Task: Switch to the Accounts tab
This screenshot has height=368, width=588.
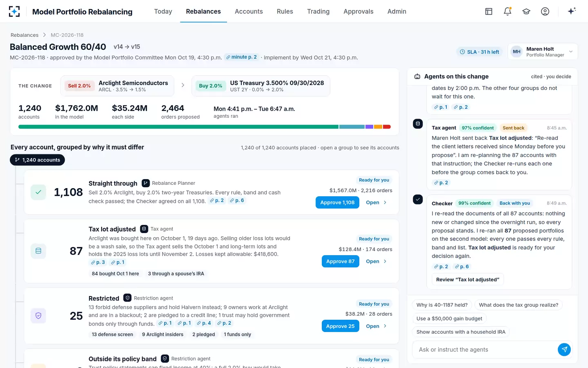Action: pyautogui.click(x=249, y=11)
